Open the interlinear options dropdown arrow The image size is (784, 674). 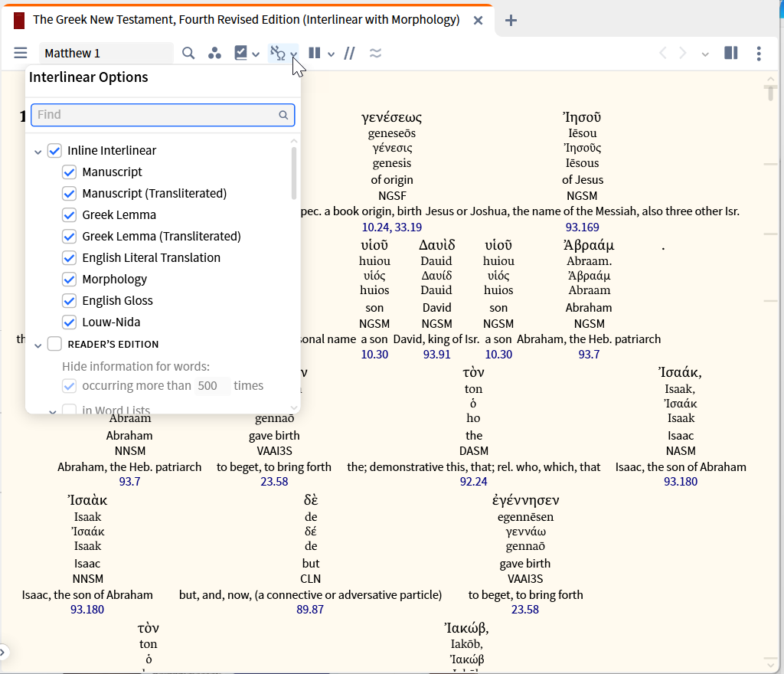pyautogui.click(x=294, y=54)
